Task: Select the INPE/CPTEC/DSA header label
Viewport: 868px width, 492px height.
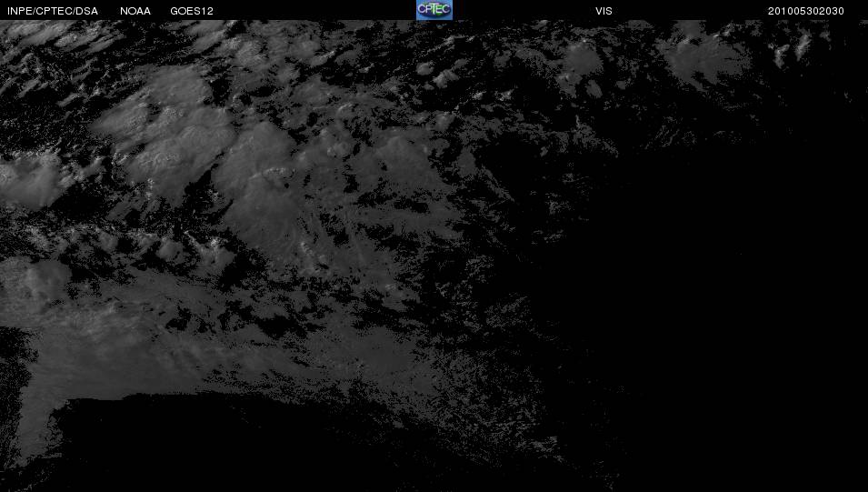Action: [x=53, y=11]
